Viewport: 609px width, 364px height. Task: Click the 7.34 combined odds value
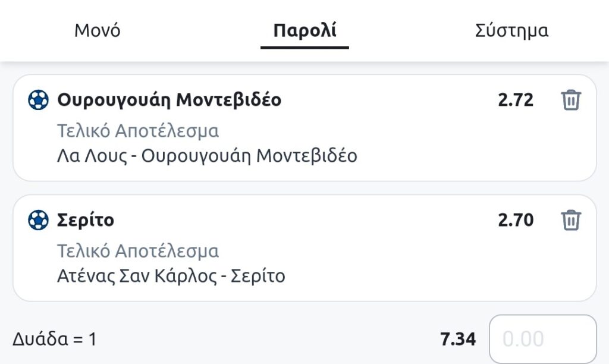458,340
